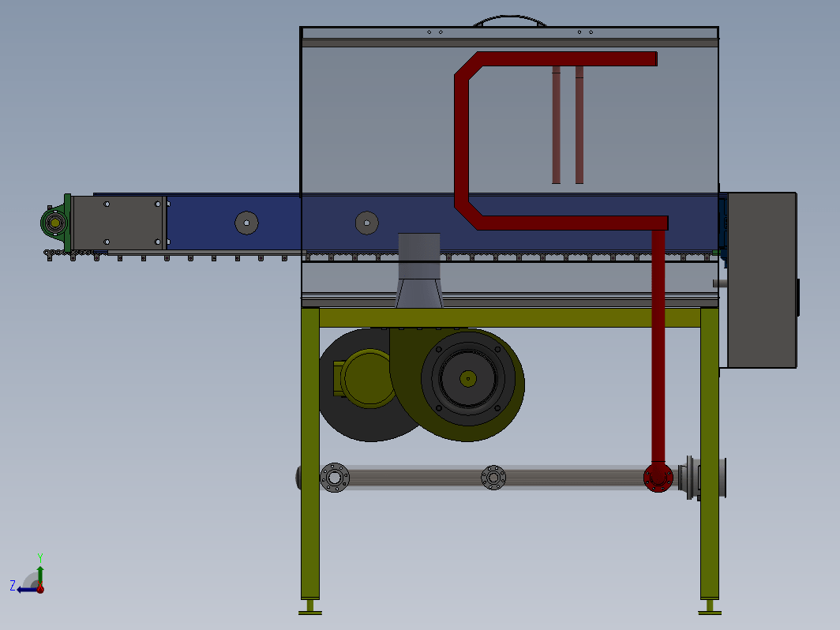The width and height of the screenshot is (840, 630).
Task: Select the right leveling foot
Action: click(710, 608)
